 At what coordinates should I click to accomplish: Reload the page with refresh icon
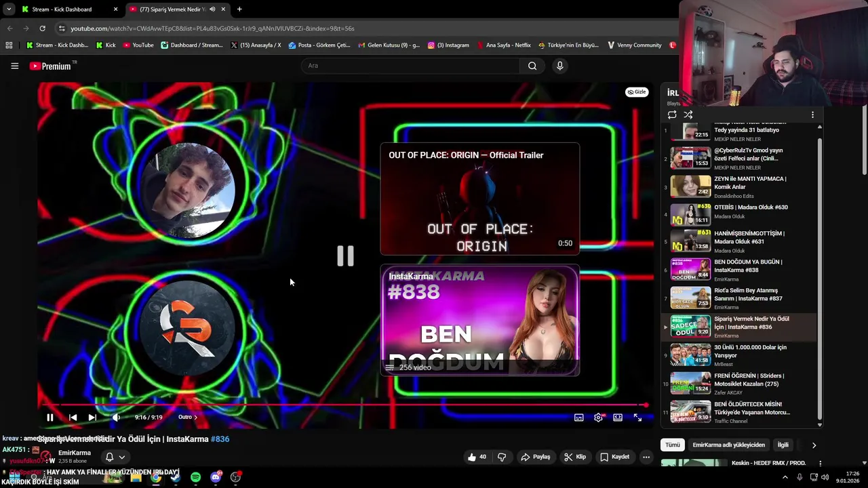point(42,28)
